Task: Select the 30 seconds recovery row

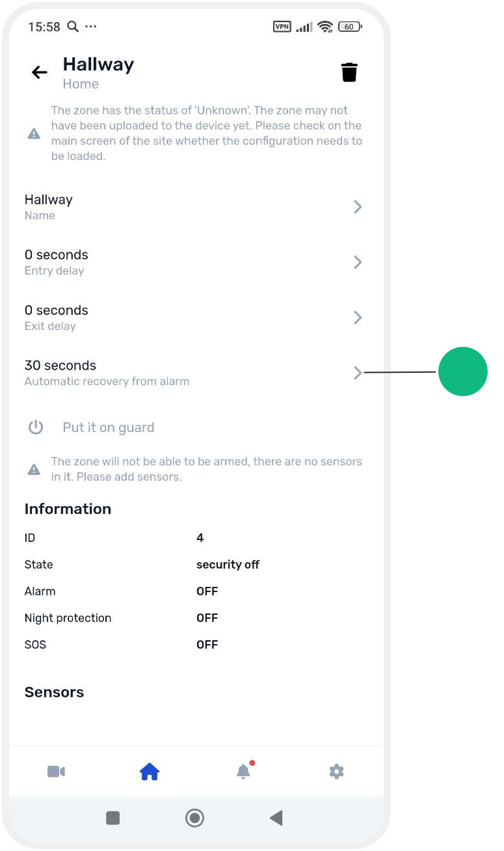Action: coord(194,373)
